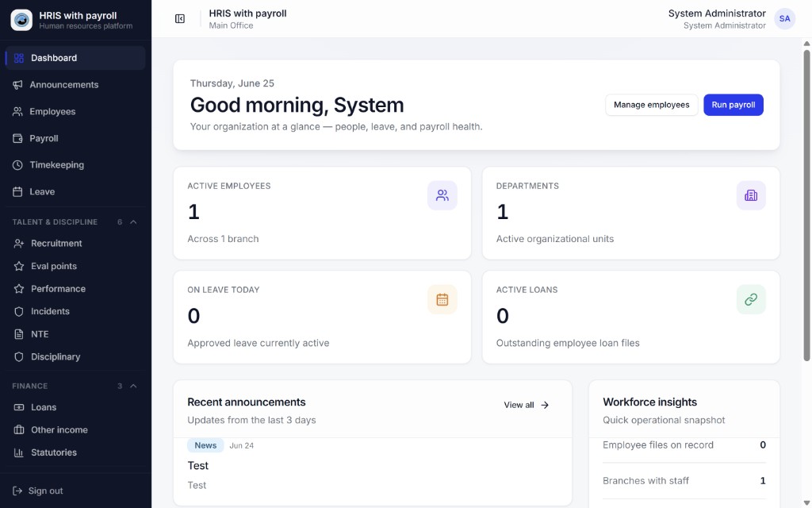Click the Announcements megaphone icon
The width and height of the screenshot is (812, 508).
17,84
